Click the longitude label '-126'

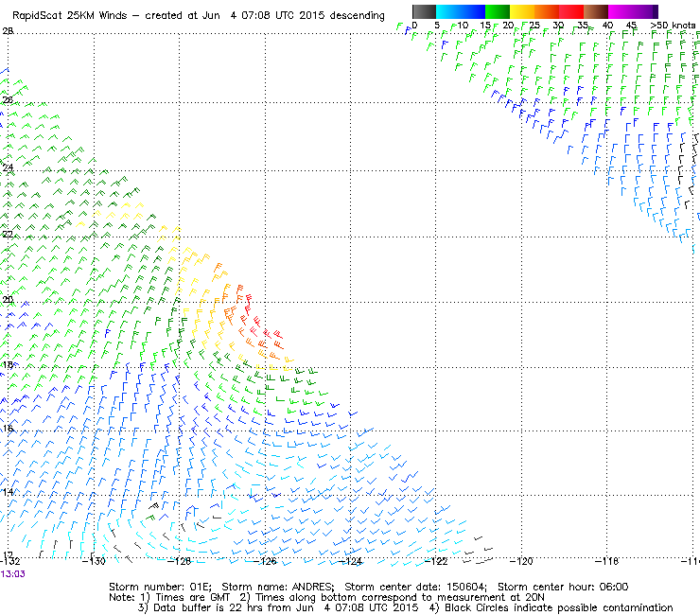266,561
